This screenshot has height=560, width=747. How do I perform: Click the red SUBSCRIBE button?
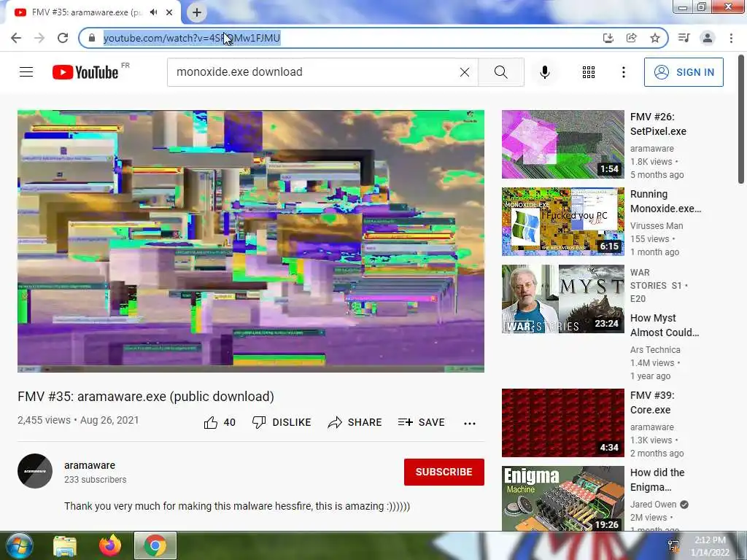[x=444, y=472]
